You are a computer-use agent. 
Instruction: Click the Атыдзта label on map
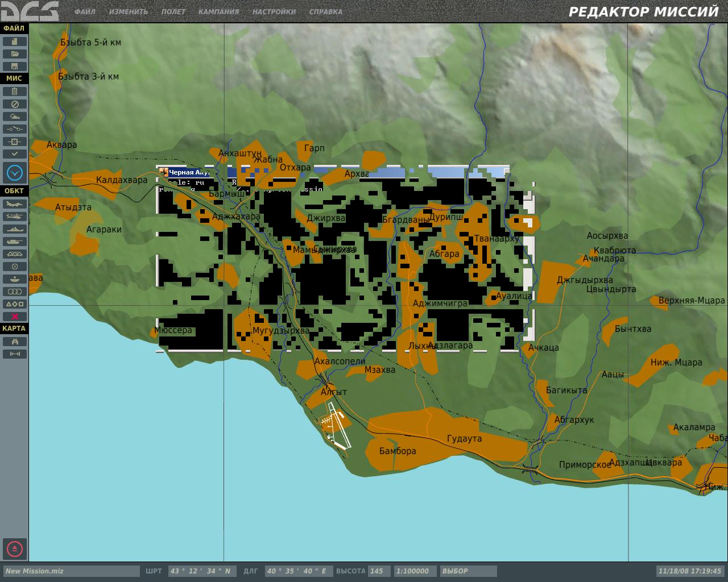pos(73,207)
